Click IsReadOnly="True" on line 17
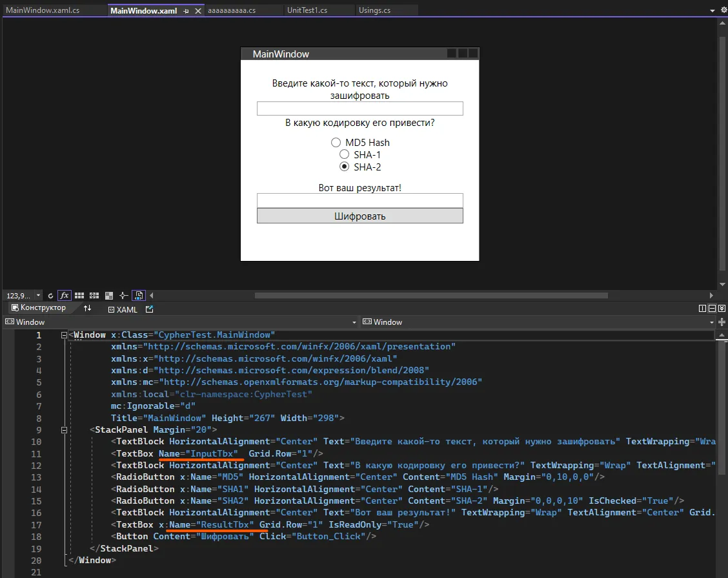This screenshot has width=728, height=578. [x=374, y=524]
